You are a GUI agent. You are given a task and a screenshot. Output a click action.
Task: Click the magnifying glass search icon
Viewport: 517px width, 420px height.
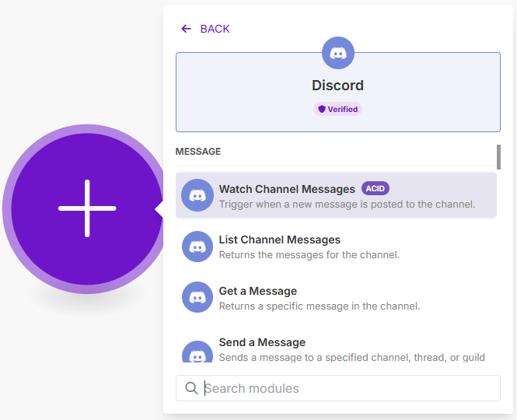[191, 388]
